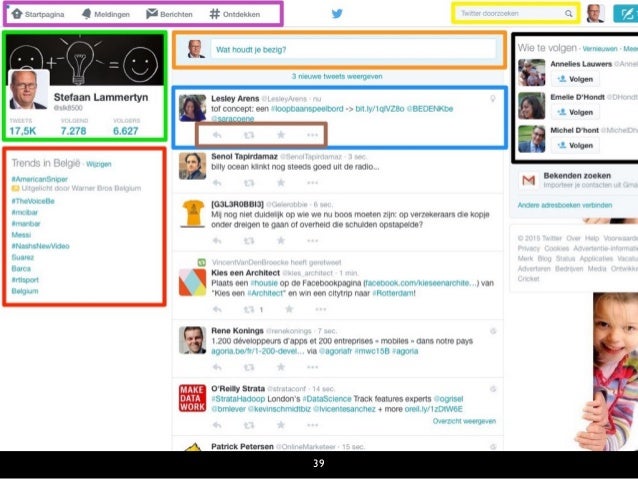The image size is (638, 479).
Task: Open the #rtlsport trend
Action: click(25, 280)
